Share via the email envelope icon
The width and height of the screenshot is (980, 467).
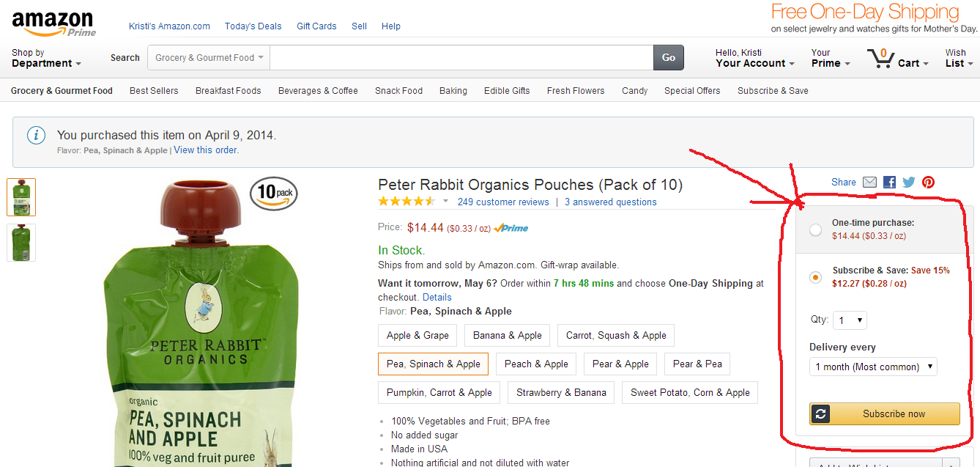pyautogui.click(x=869, y=183)
